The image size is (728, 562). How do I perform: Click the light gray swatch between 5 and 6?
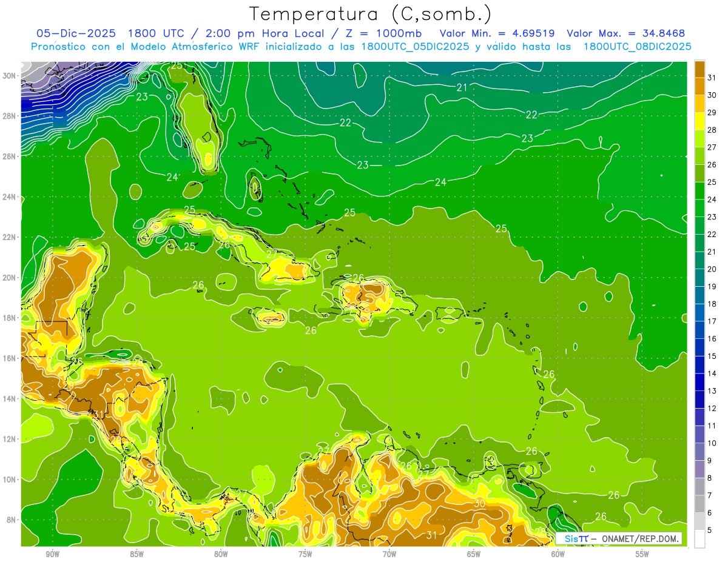(x=699, y=521)
